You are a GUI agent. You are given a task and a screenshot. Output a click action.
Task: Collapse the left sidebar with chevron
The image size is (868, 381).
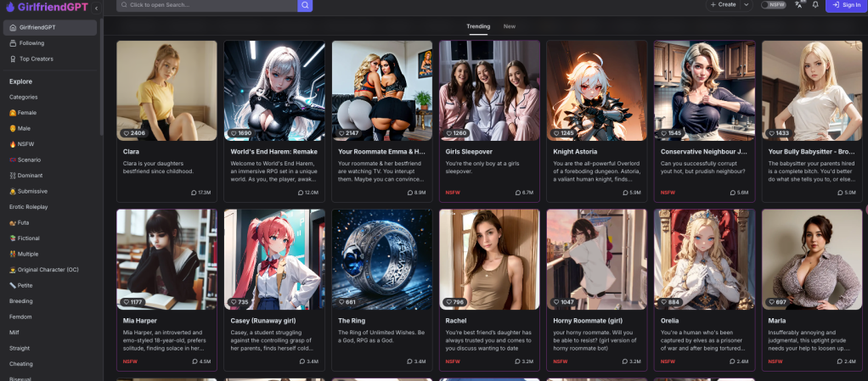coord(96,8)
